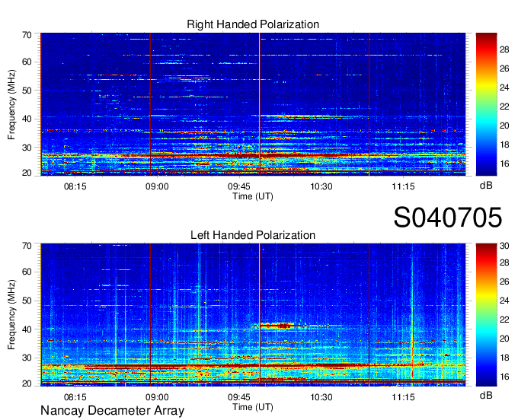Click the Left Handed plot's dB colorbar

pos(486,315)
